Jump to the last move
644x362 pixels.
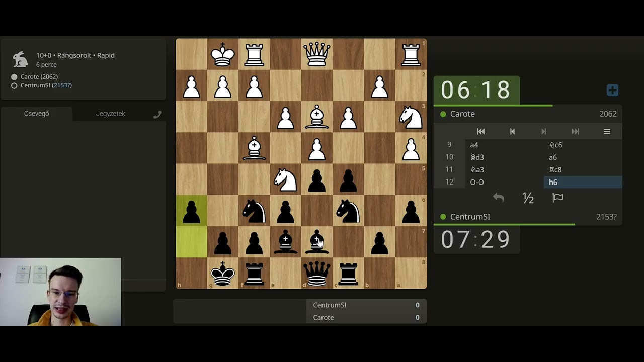[575, 131]
